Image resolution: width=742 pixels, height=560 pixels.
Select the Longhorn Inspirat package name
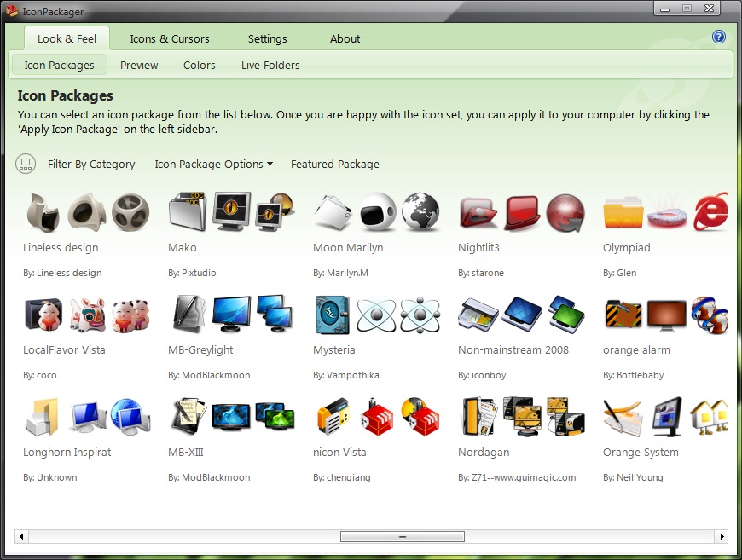click(67, 453)
